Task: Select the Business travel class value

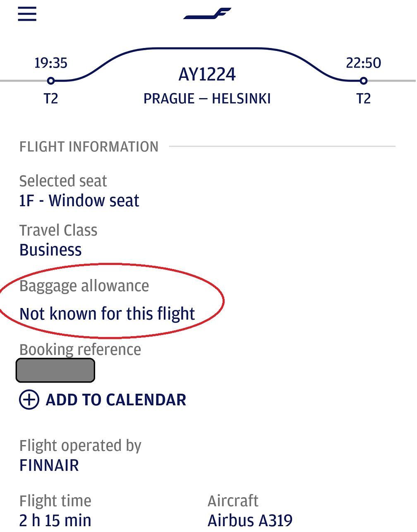Action: (50, 250)
